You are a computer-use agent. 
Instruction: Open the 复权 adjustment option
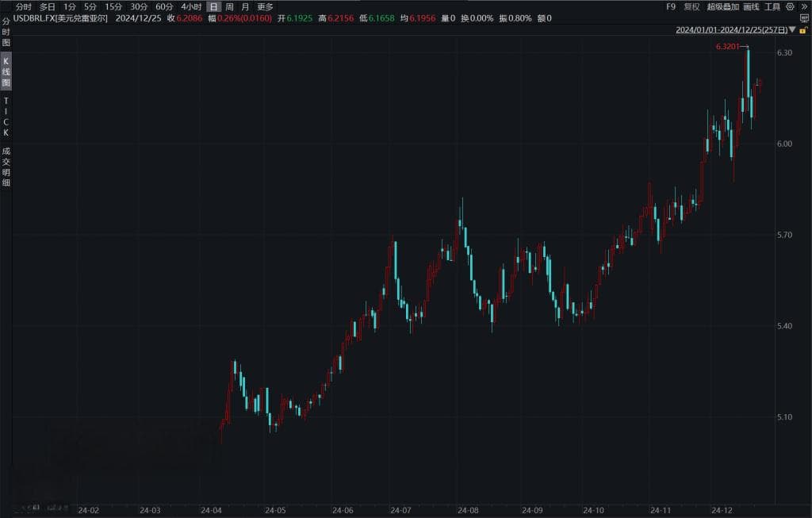point(691,6)
